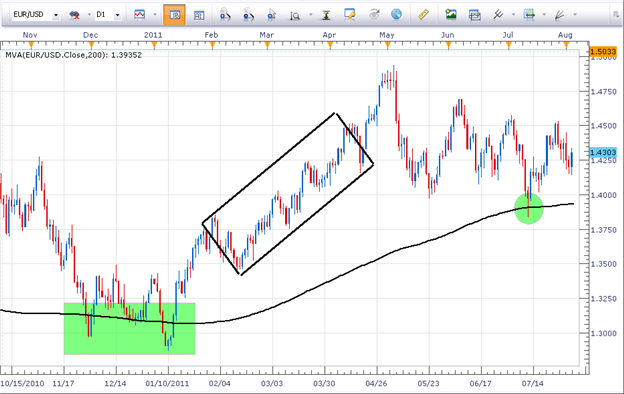Click the 01/10/2011 date label

click(167, 384)
